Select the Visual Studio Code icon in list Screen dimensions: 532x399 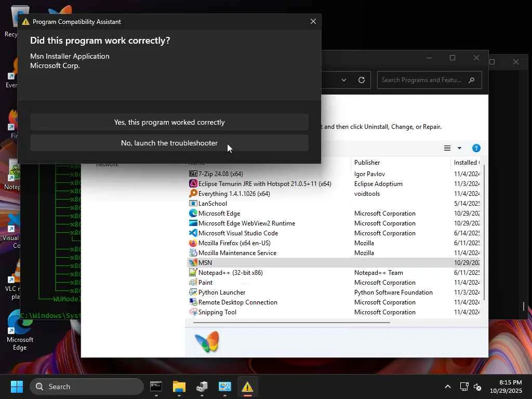pos(193,233)
